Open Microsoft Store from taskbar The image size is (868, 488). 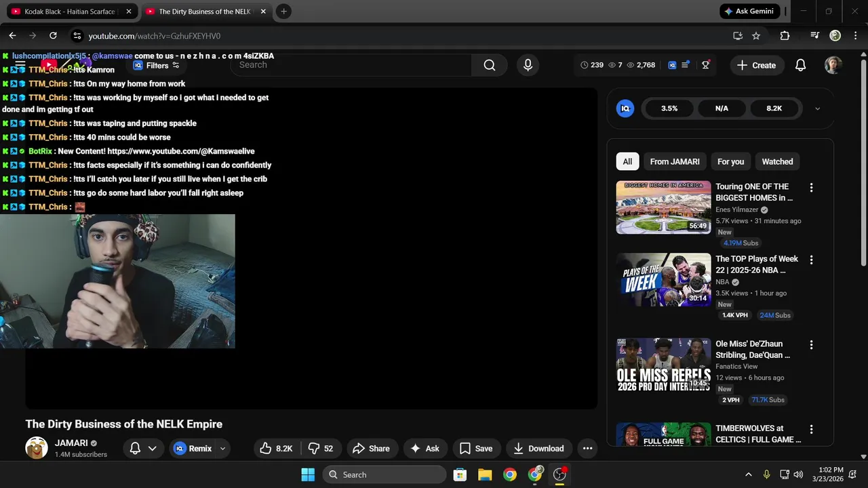tap(460, 474)
